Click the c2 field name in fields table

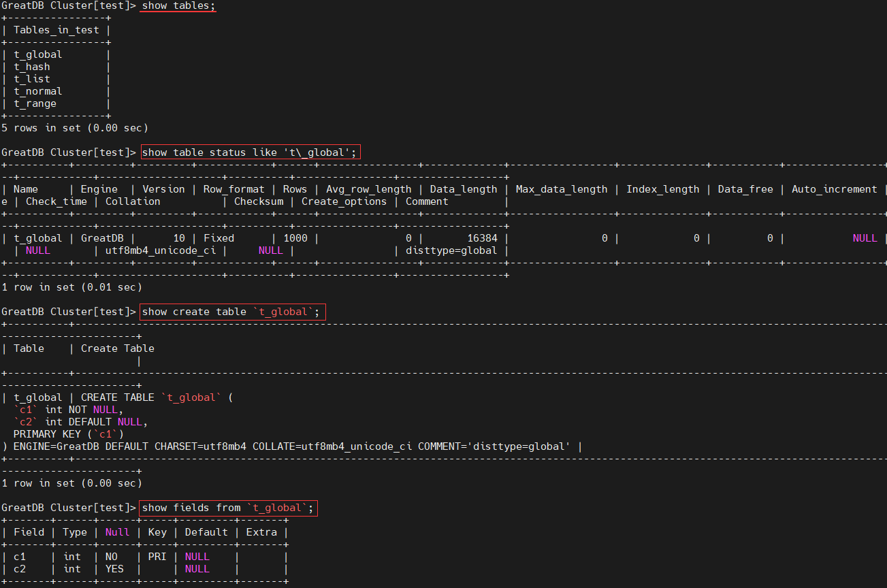coord(20,569)
